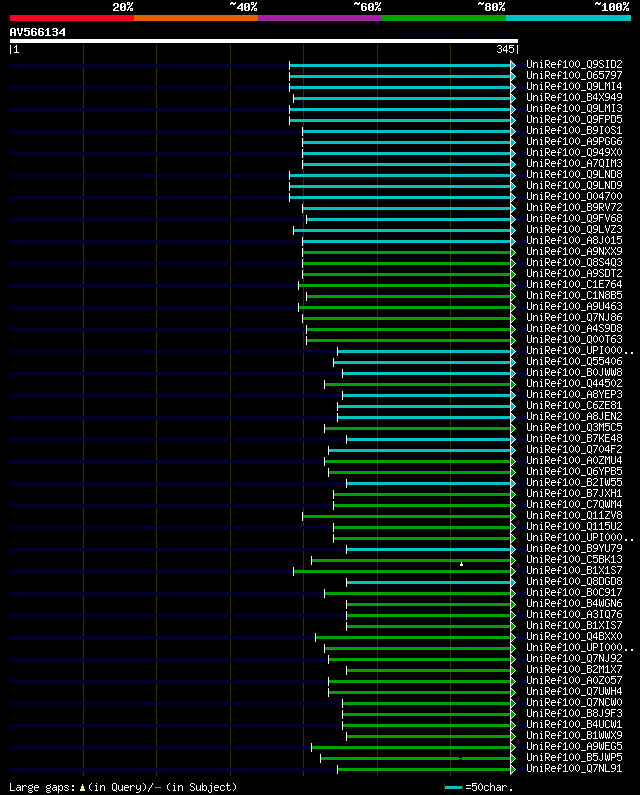Pick the UniRef100_Q8DGD8 hit name
This screenshot has height=795, width=640.
(574, 582)
